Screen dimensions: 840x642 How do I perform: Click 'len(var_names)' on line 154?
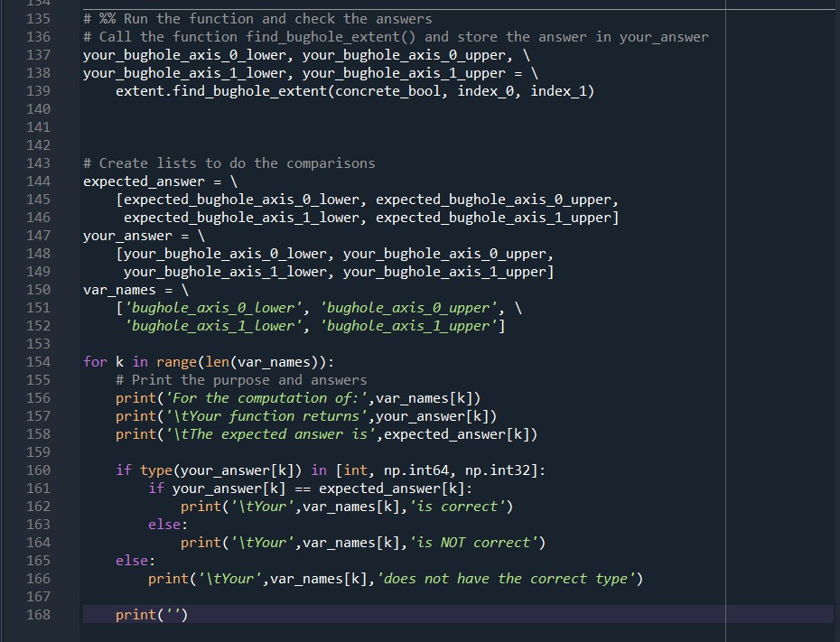click(x=261, y=362)
